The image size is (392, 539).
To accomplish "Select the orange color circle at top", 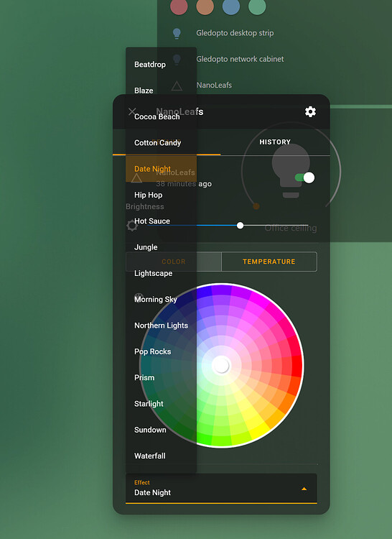I will (205, 6).
